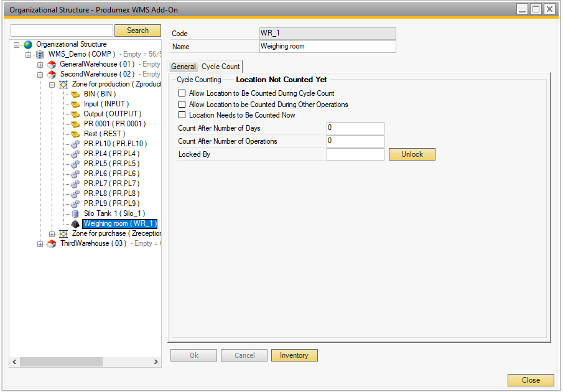Click the gear icon beside PR.PL10

point(75,144)
